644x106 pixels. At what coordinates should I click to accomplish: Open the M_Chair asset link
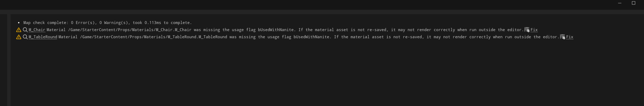pos(37,30)
